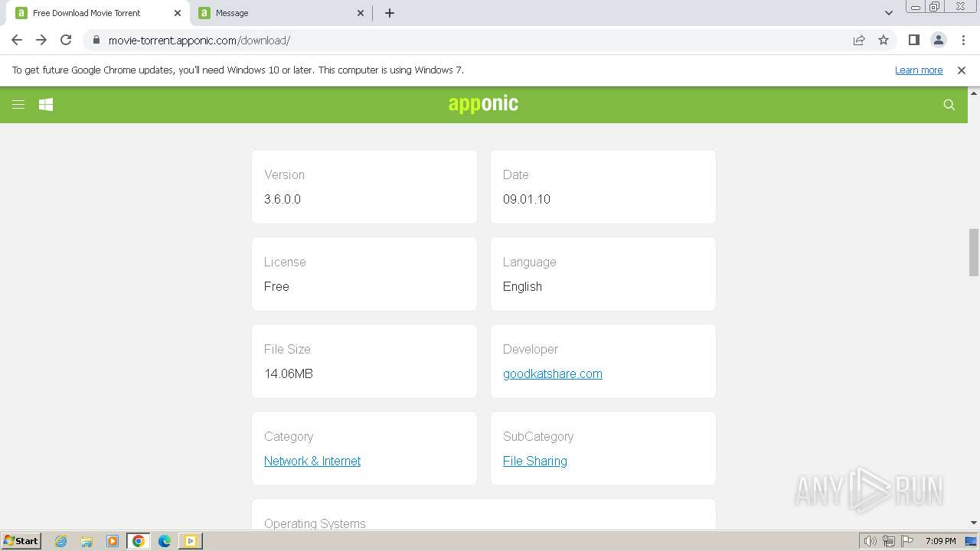Launch Microsoft Edge from taskbar
Screen dimensions: 980x551
pyautogui.click(x=165, y=541)
